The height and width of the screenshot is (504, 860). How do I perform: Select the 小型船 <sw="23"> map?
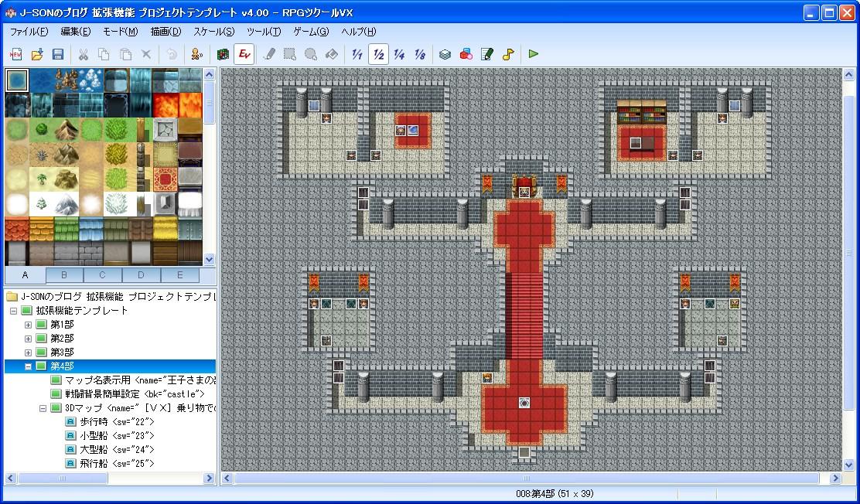coord(110,435)
